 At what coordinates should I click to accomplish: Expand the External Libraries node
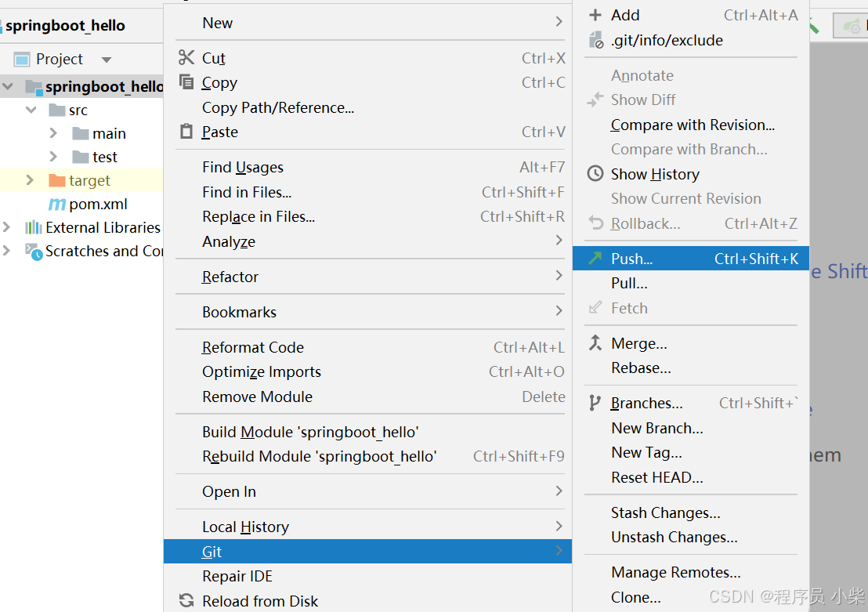pos(6,226)
